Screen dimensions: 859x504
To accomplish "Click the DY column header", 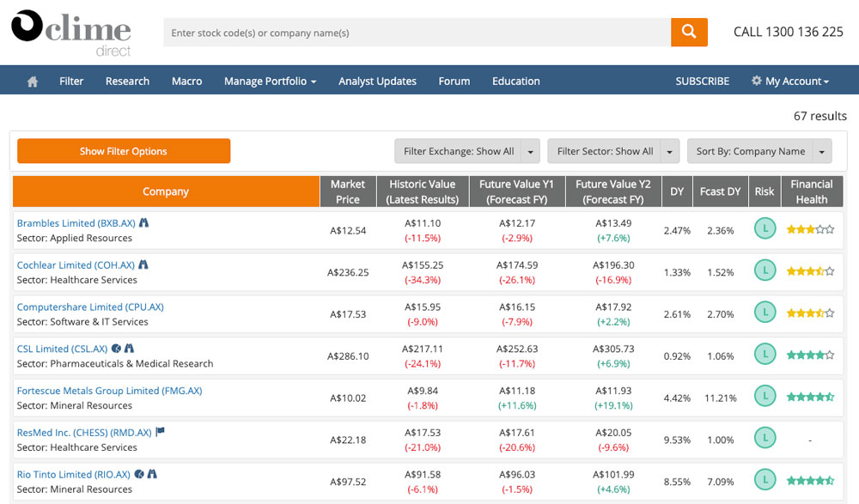I will coord(677,191).
